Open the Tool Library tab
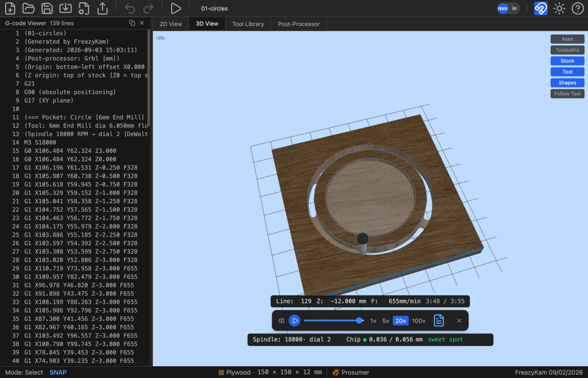Screen dimensions: 588x378 (x=248, y=24)
